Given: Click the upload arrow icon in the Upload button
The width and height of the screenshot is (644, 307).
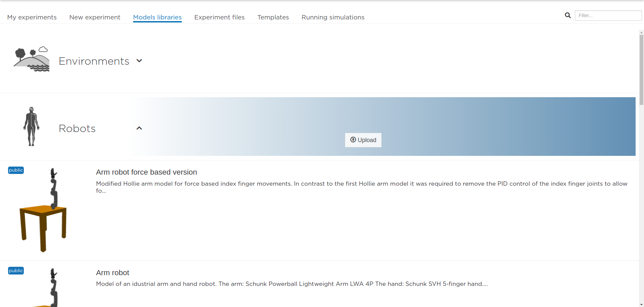Looking at the screenshot, I should (x=353, y=140).
